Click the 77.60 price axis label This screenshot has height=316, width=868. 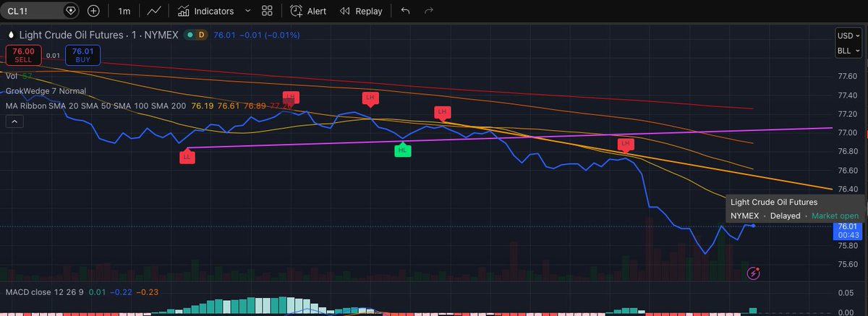click(848, 77)
